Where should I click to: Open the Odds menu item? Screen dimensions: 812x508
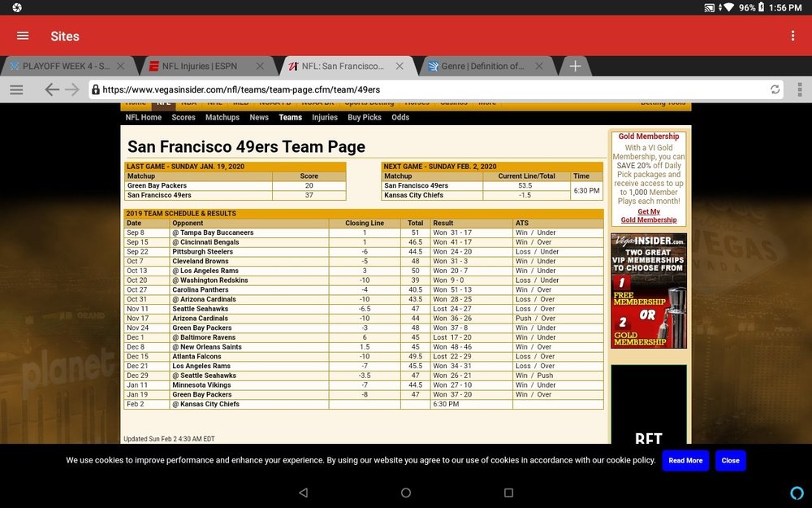click(x=400, y=117)
